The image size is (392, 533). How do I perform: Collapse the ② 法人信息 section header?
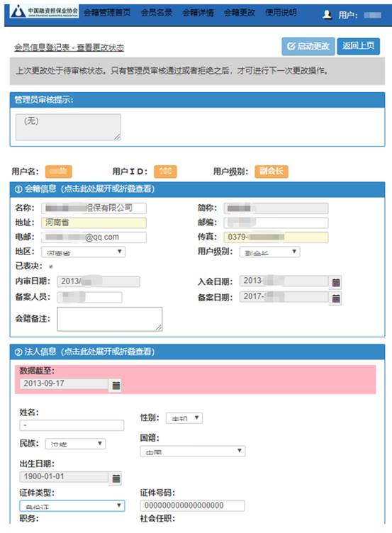[197, 352]
